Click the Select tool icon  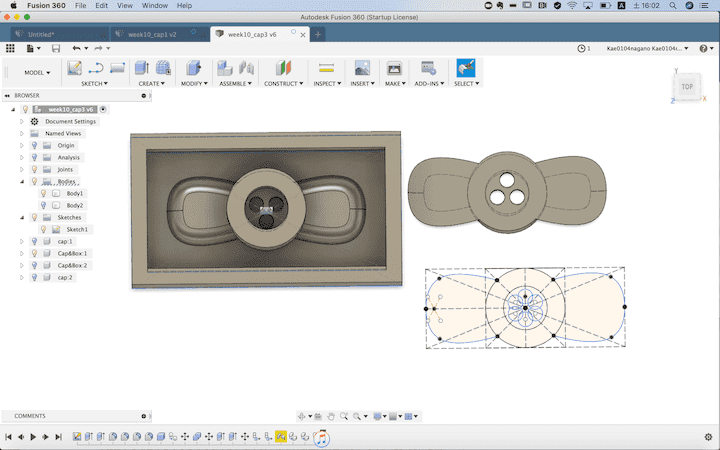pyautogui.click(x=465, y=68)
